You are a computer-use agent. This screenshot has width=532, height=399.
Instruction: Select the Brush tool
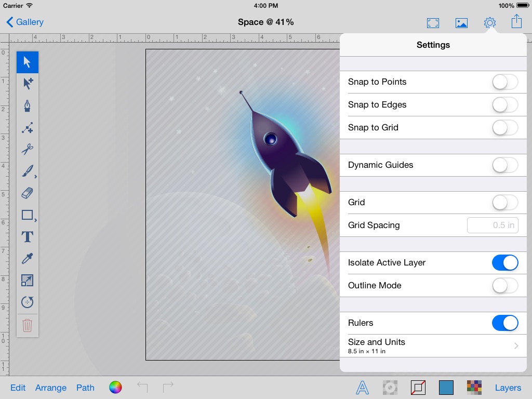pyautogui.click(x=27, y=171)
